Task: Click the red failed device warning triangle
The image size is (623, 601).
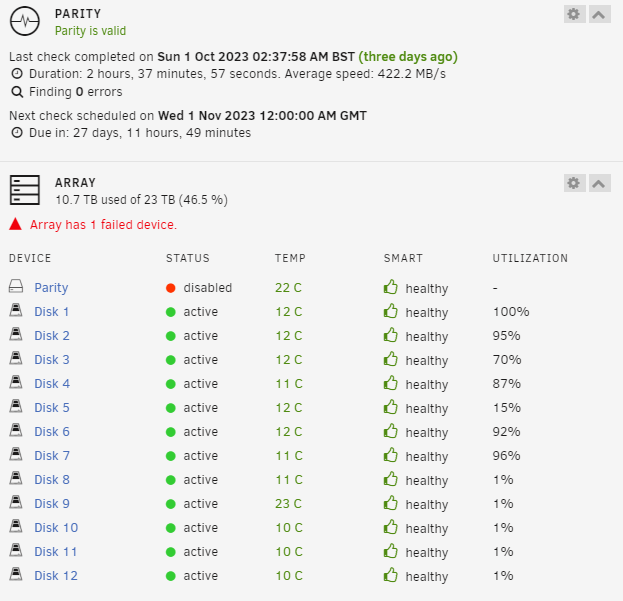Action: coord(15,224)
